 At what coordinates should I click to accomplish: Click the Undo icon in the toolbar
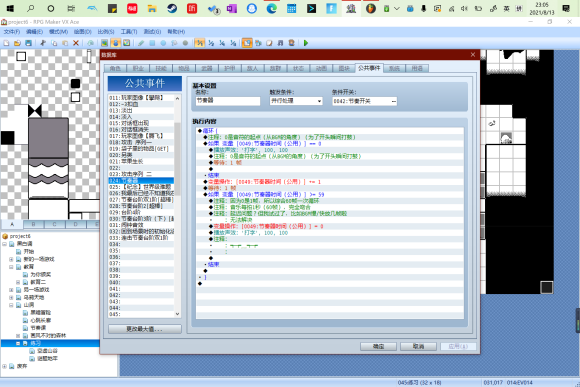click(90, 43)
